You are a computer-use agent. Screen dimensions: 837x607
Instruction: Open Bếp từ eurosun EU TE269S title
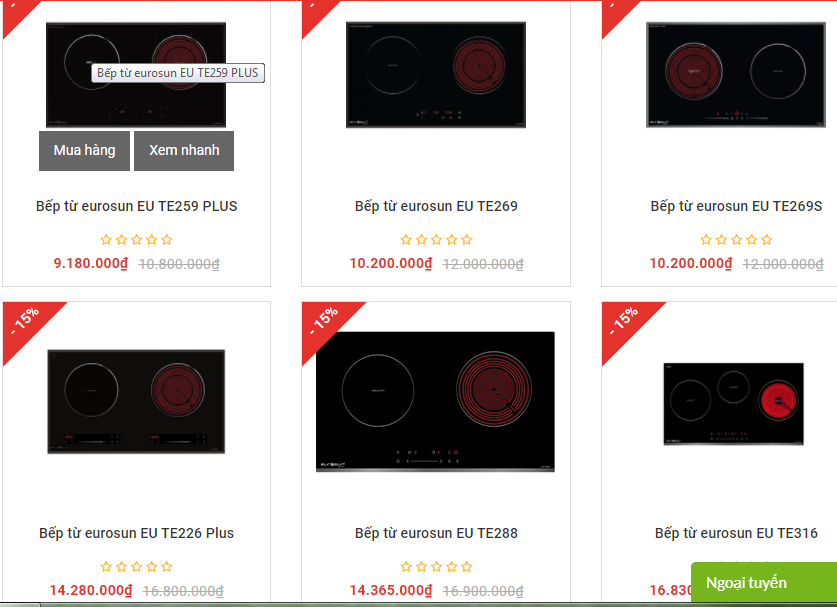click(736, 206)
